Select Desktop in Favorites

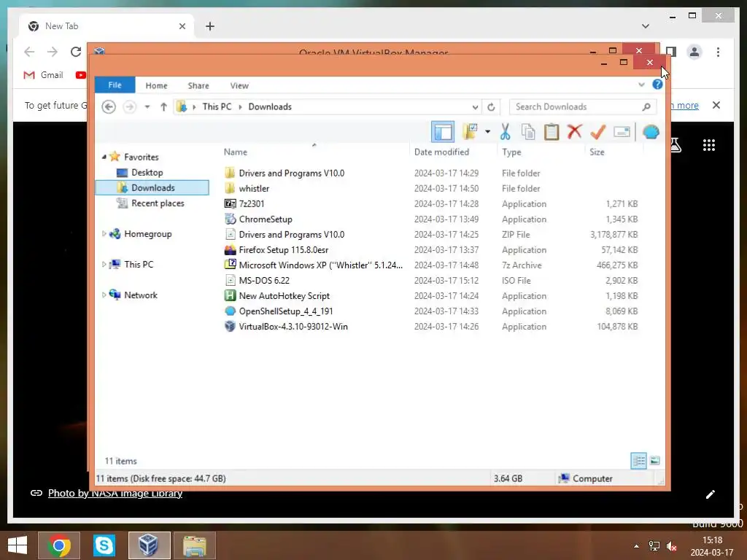[x=147, y=172]
